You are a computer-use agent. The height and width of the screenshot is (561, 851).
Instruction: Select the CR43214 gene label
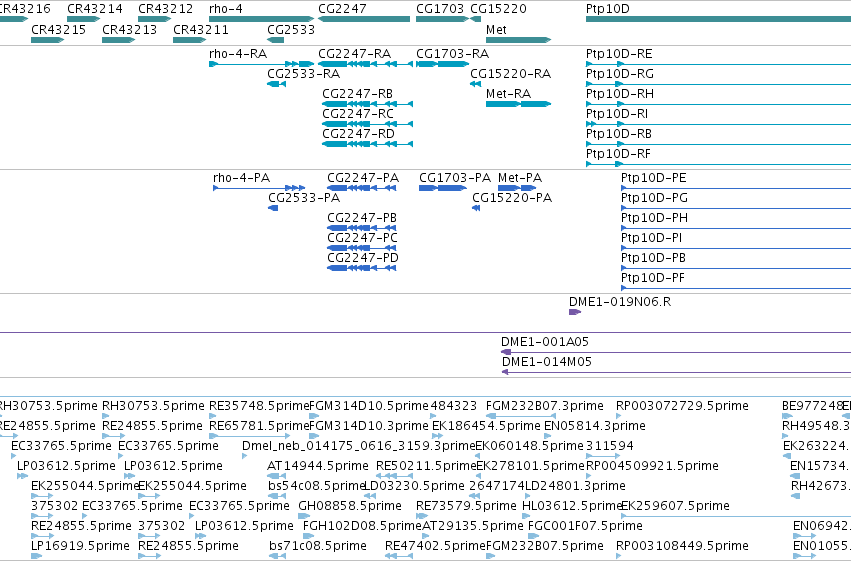(x=95, y=9)
